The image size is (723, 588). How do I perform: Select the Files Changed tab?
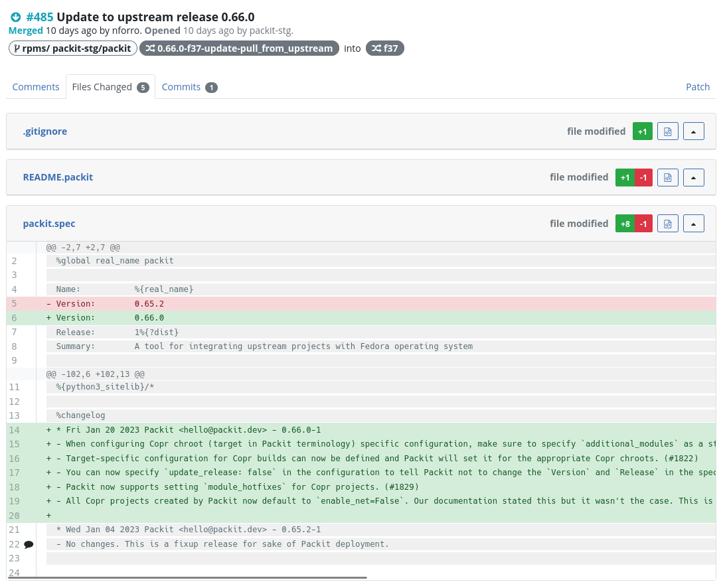tap(110, 87)
